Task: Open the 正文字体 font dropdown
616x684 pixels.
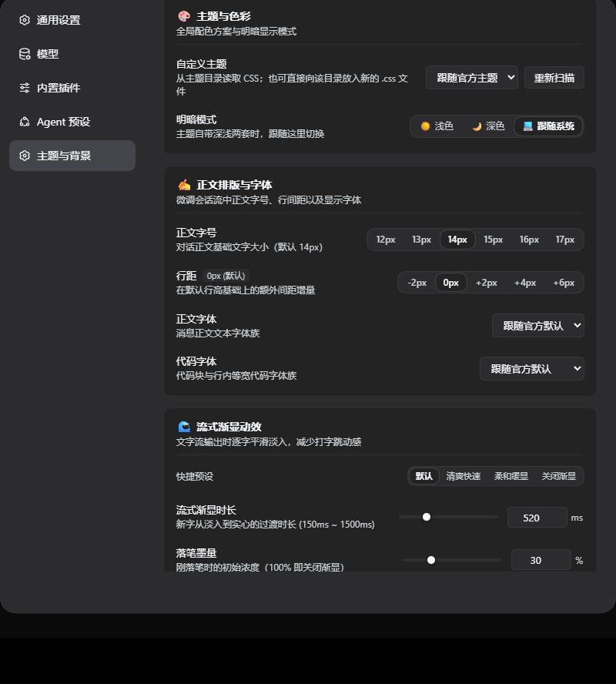Action: (538, 325)
